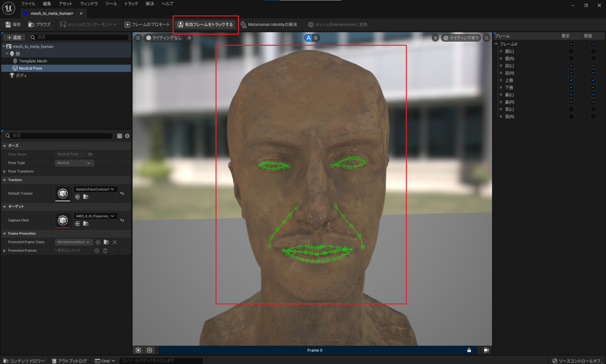Click the console command input field
This screenshot has height=364, width=606.
point(161,360)
